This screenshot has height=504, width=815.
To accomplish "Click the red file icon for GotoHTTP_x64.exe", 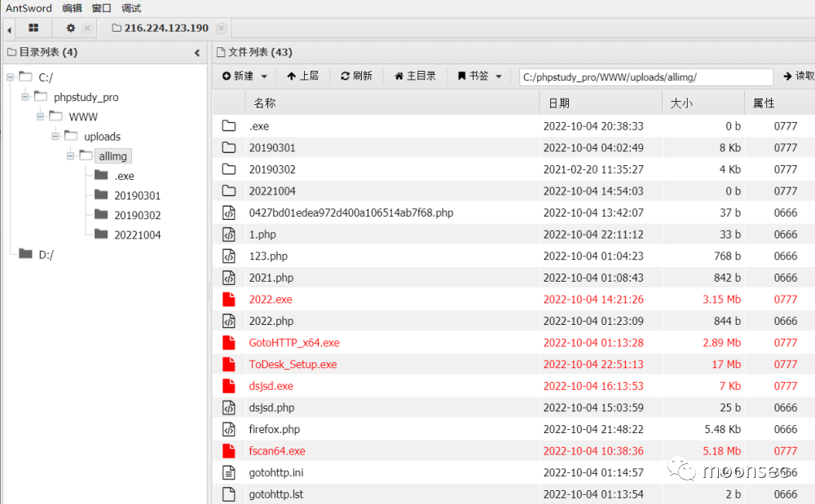I will coord(229,343).
